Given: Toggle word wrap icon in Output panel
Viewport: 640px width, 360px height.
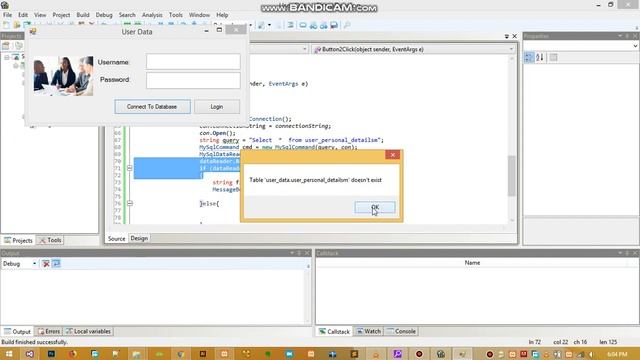Looking at the screenshot, I should [x=56, y=264].
